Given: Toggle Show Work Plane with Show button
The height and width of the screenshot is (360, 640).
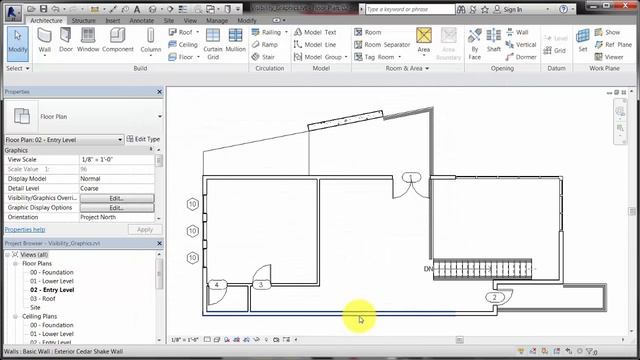Looking at the screenshot, I should point(607,32).
